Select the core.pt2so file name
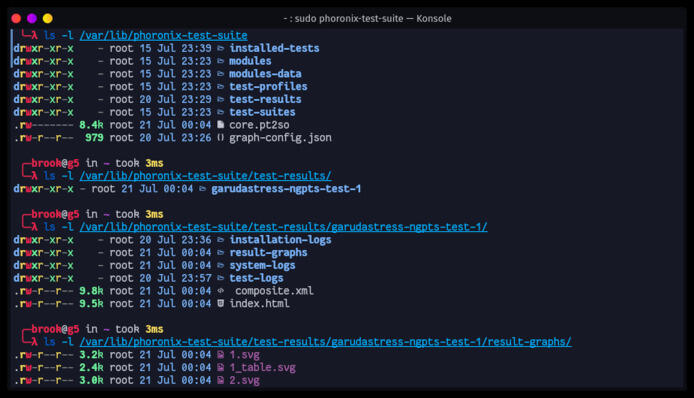The width and height of the screenshot is (694, 398). pos(259,125)
